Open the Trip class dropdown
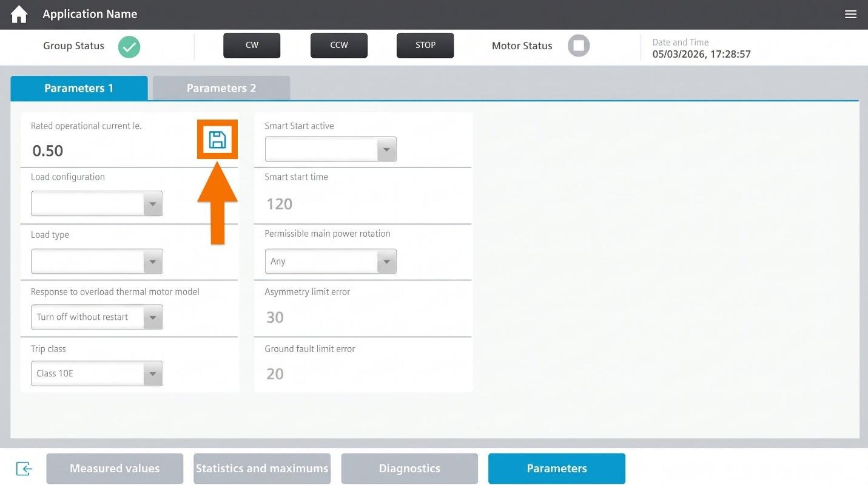 97,373
